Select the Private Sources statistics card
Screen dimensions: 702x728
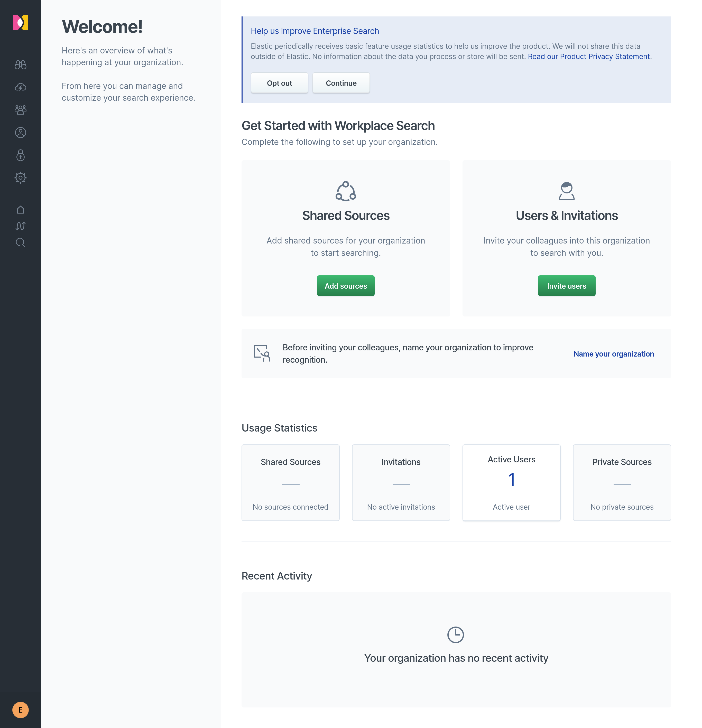(x=621, y=482)
